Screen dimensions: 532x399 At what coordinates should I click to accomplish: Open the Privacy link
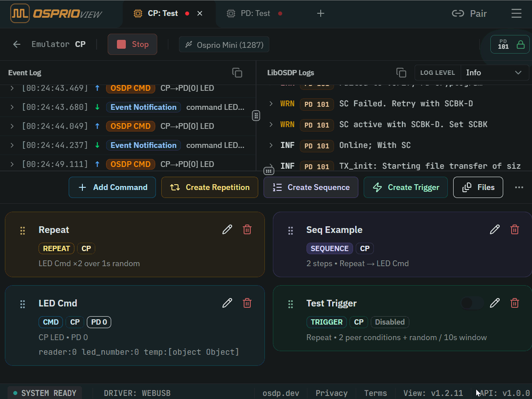(x=331, y=393)
